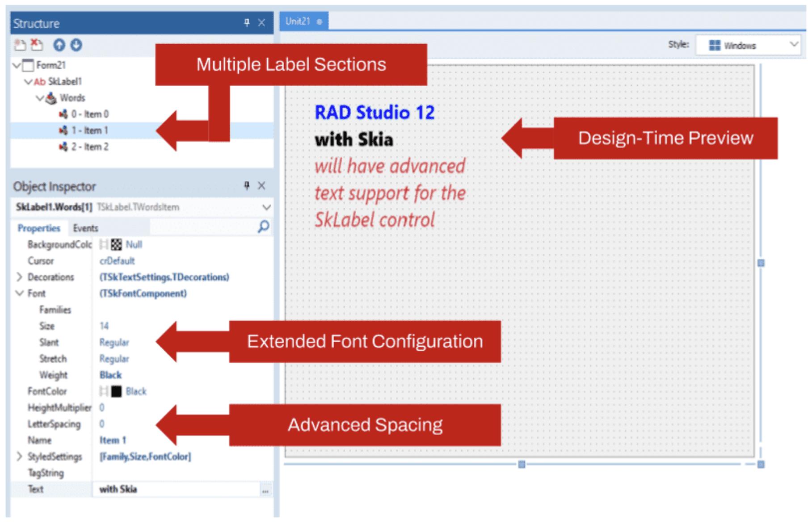Click the move down arrow in Structure toolbar
The height and width of the screenshot is (524, 812).
coord(76,45)
